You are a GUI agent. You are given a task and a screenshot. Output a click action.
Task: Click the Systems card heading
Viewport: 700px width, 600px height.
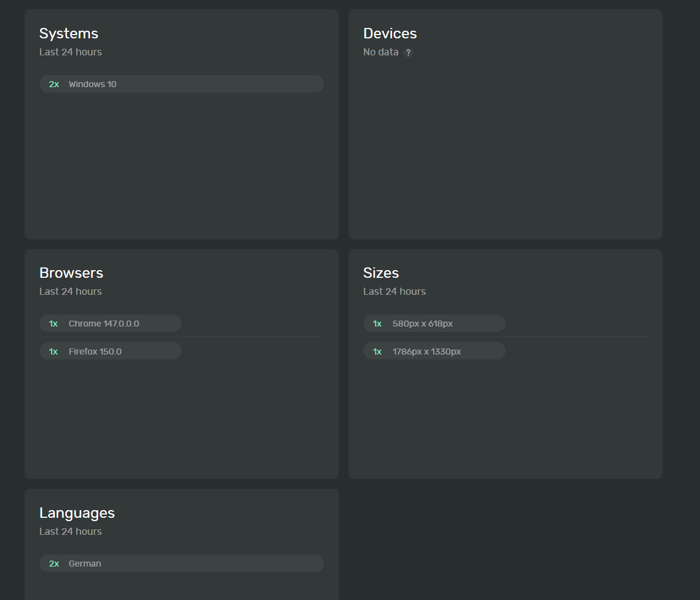pos(69,33)
